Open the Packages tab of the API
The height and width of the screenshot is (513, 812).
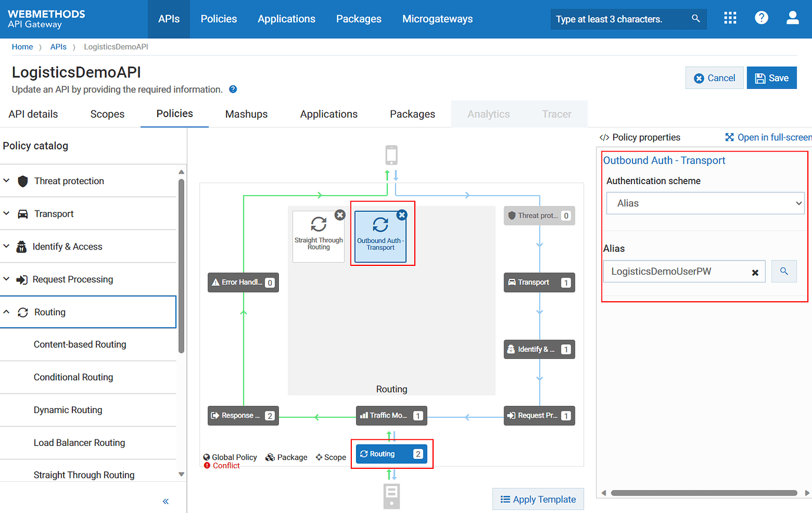click(412, 114)
